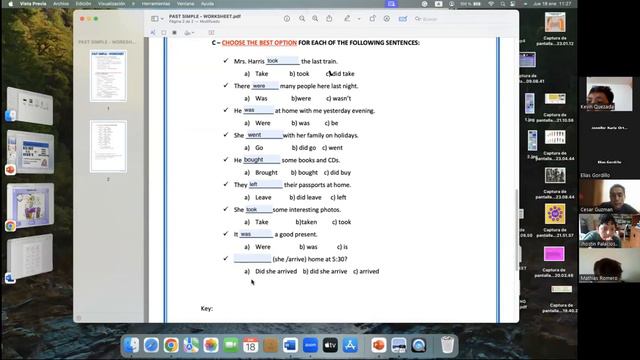Fill the empty field before (she /arrive)
Screen dimensions: 640x360
(x=252, y=259)
